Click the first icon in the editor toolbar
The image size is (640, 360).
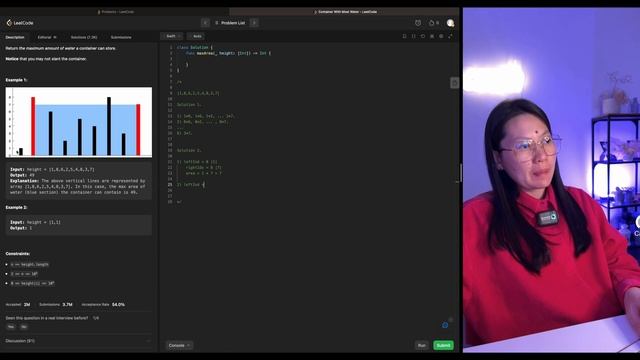point(404,36)
